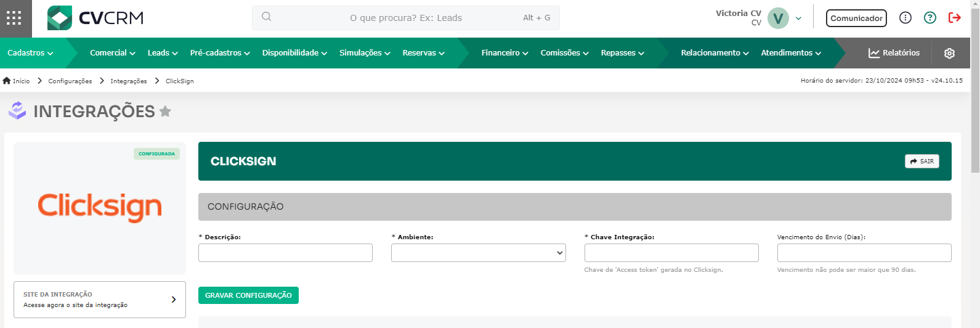980x328 pixels.
Task: Click the Vencimento do Envio field
Action: click(864, 253)
